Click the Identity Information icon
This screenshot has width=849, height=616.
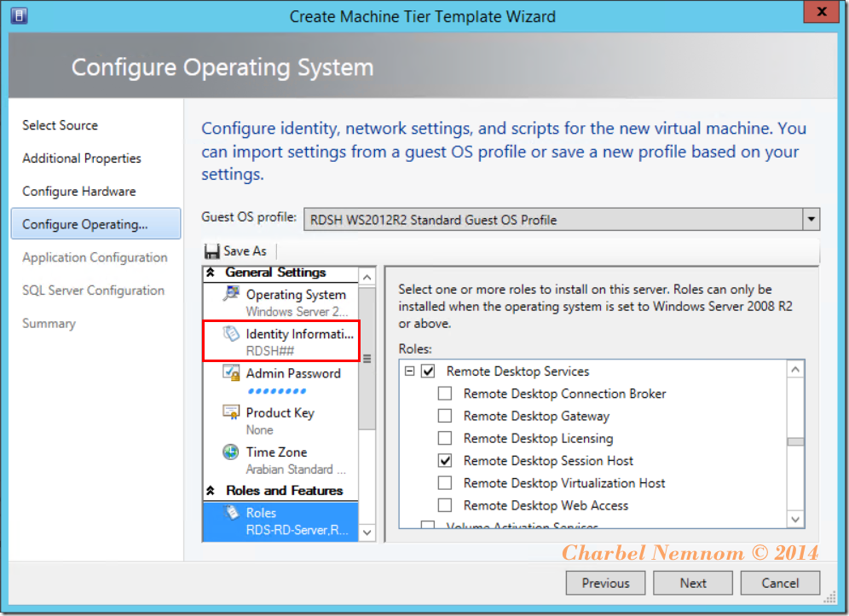pos(231,333)
